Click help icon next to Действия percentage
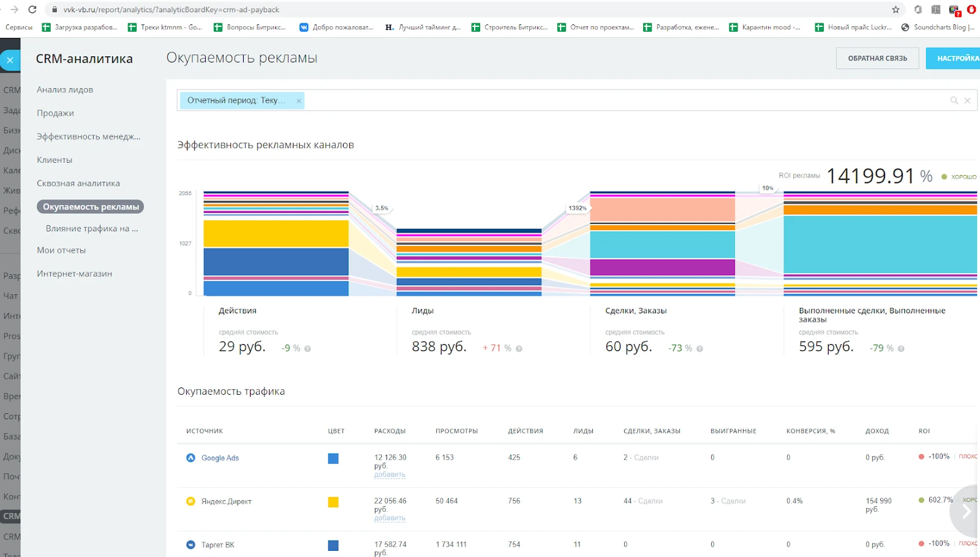The image size is (980, 557). point(307,349)
